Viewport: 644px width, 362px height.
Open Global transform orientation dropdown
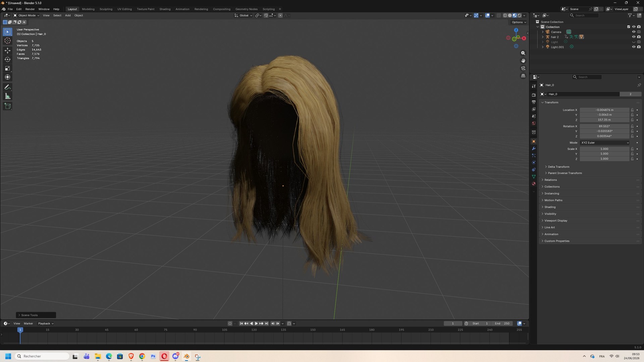(x=243, y=15)
